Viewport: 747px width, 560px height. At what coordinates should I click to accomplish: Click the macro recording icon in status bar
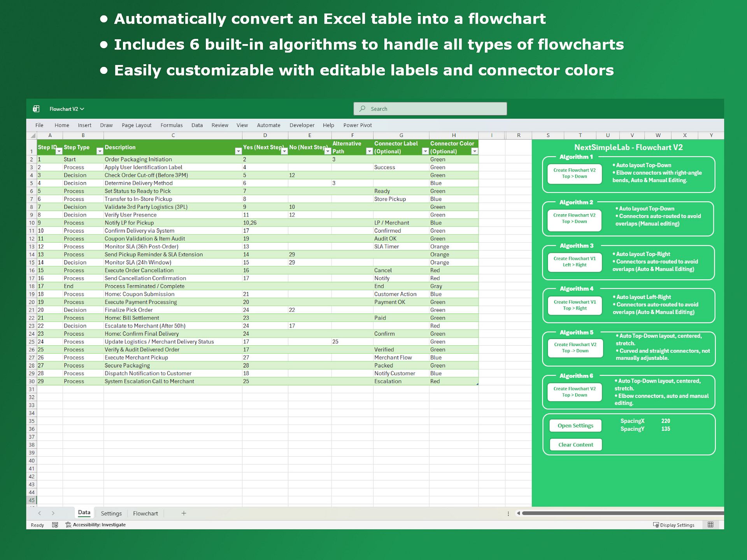pyautogui.click(x=55, y=525)
